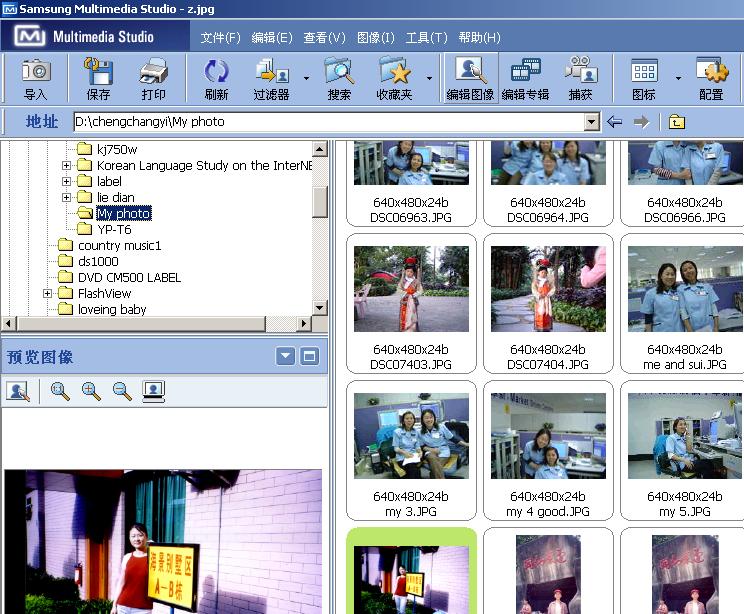Click the 刷新 (Refresh) toolbar icon
The width and height of the screenshot is (744, 614).
pos(216,79)
